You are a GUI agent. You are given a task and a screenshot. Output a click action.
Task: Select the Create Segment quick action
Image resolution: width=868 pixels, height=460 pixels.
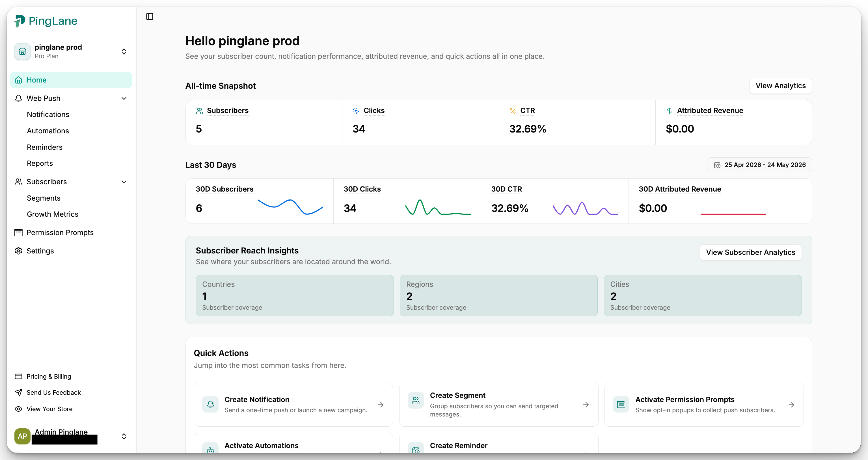coord(499,405)
